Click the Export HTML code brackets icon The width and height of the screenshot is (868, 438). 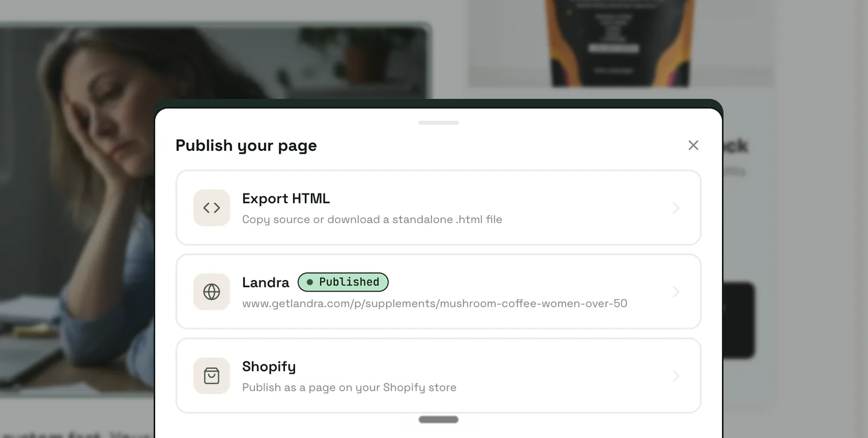(x=212, y=208)
